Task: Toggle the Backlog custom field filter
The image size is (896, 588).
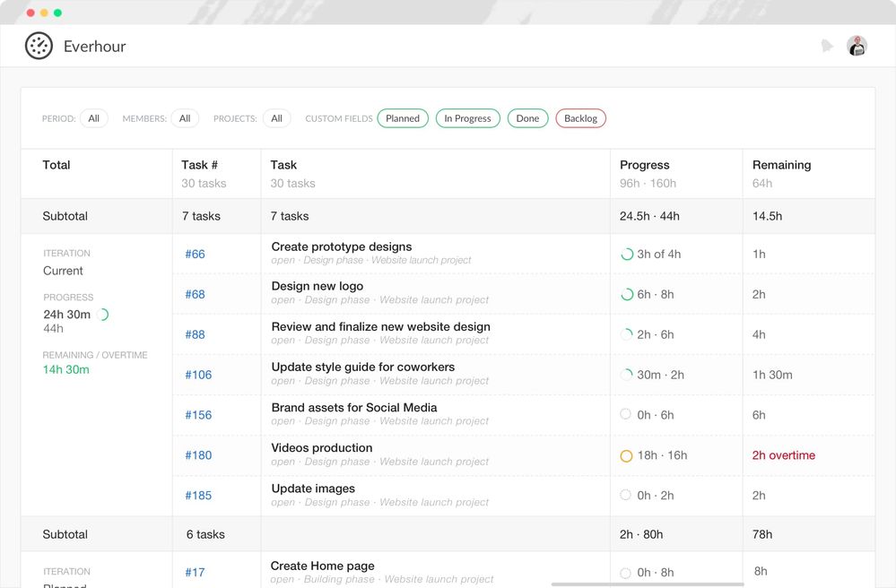Action: pos(580,118)
